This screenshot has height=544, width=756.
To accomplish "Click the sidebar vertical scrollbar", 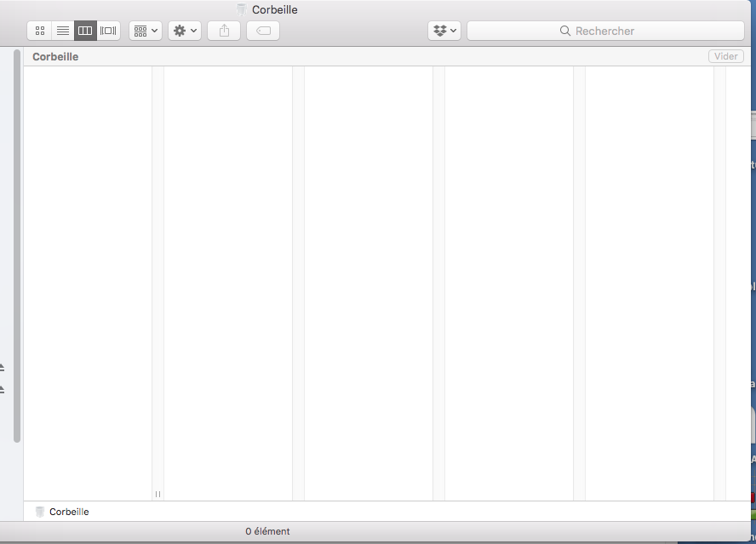I will [17, 247].
